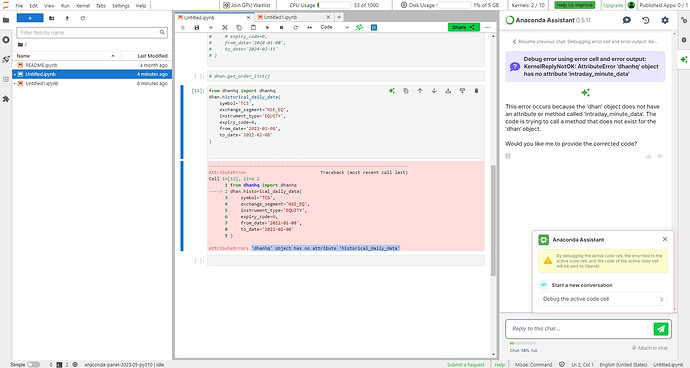Select the Assistant sparkle right sidebar tab
The width and height of the screenshot is (690, 368).
coord(684,59)
